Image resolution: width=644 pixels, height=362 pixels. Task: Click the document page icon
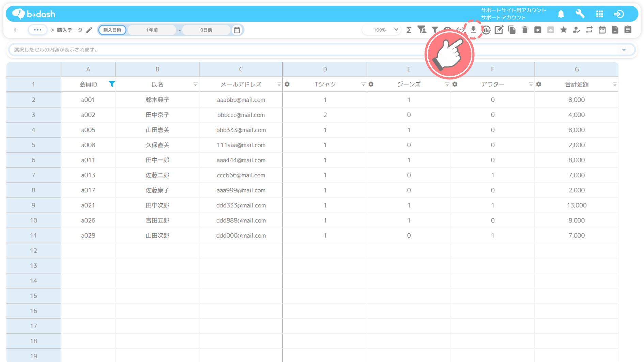pos(615,30)
